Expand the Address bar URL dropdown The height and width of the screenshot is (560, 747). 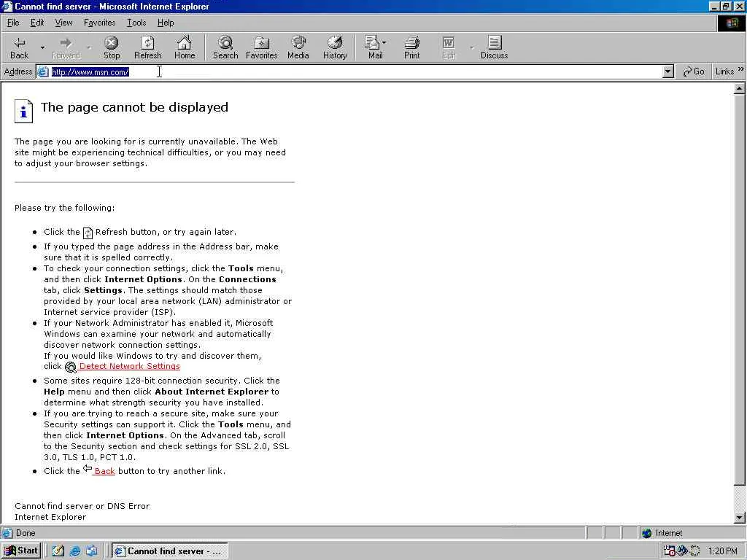click(x=668, y=72)
